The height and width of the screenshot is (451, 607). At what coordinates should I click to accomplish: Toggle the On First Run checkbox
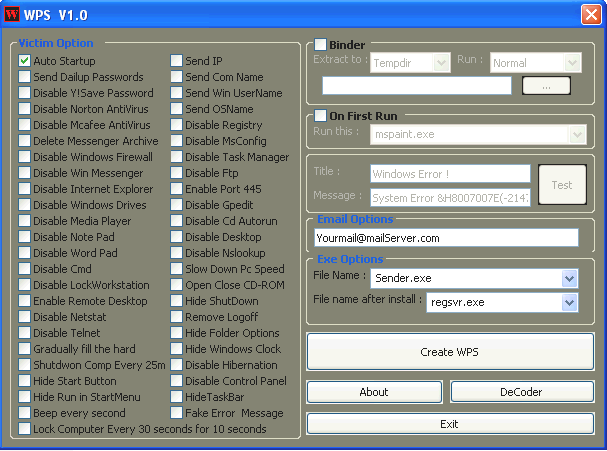[321, 116]
